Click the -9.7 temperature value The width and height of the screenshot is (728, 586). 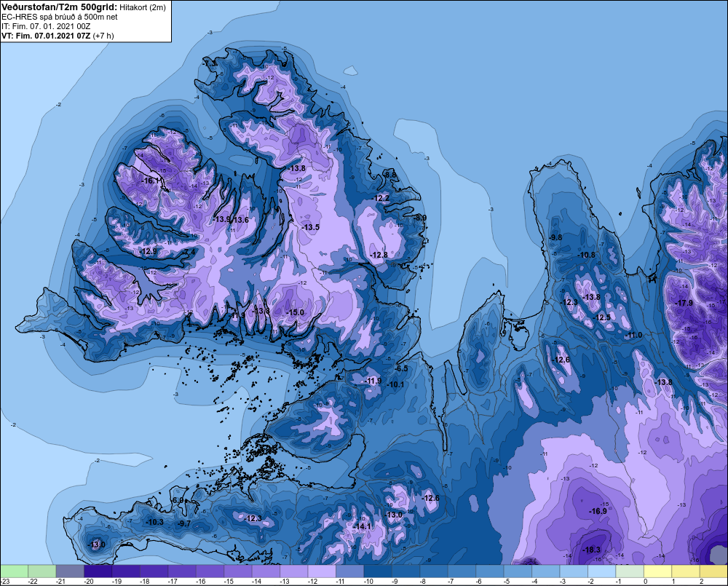click(185, 523)
